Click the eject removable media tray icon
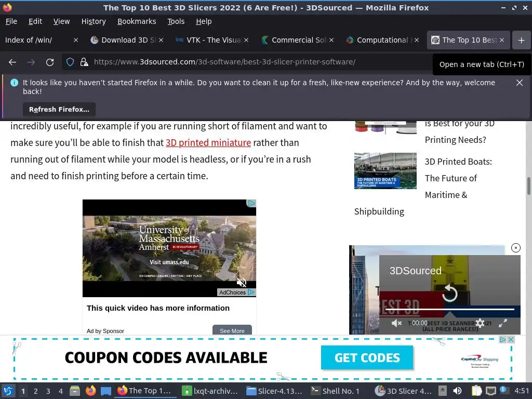The width and height of the screenshot is (532, 399). pyautogui.click(x=442, y=391)
